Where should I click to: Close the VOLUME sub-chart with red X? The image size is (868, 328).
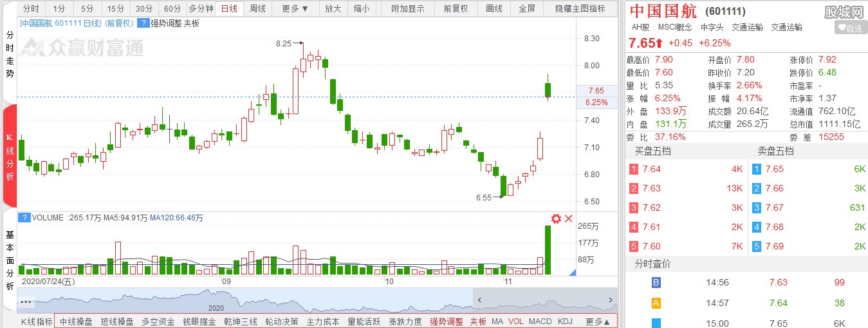568,219
